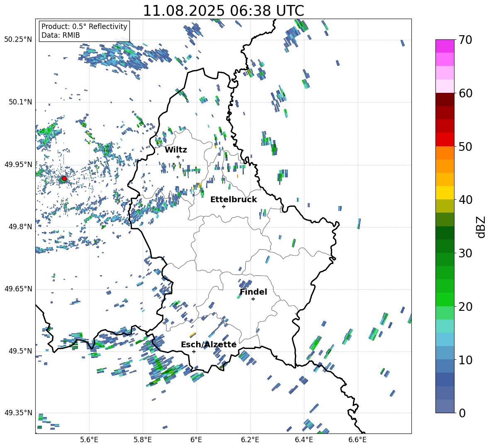Click the dark maroon colorbar swatch below 60
The height and width of the screenshot is (448, 491).
click(x=445, y=99)
